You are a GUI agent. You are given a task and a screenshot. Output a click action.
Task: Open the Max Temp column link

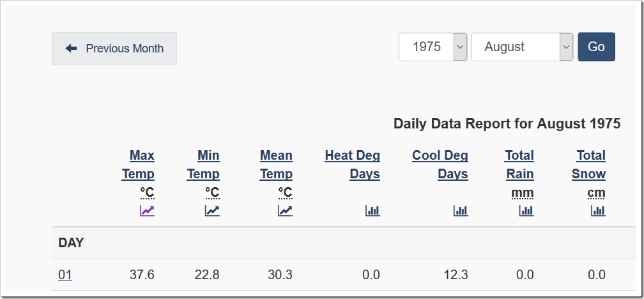[x=138, y=165]
